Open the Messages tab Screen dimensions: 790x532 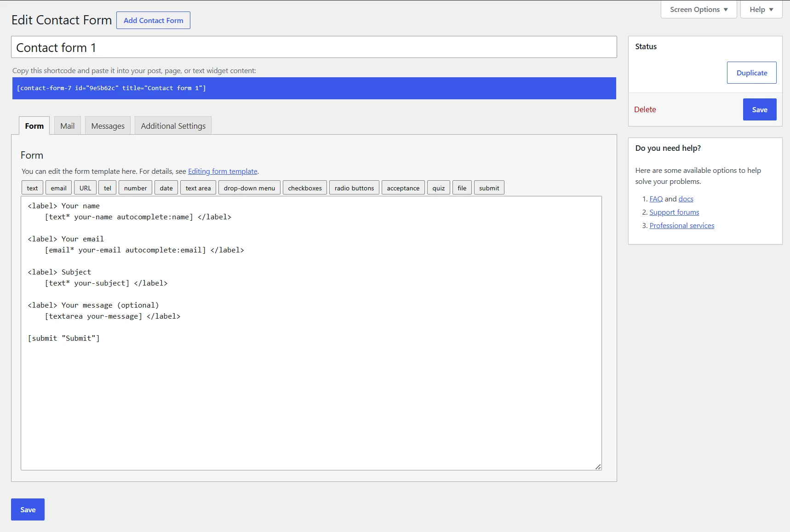tap(108, 126)
